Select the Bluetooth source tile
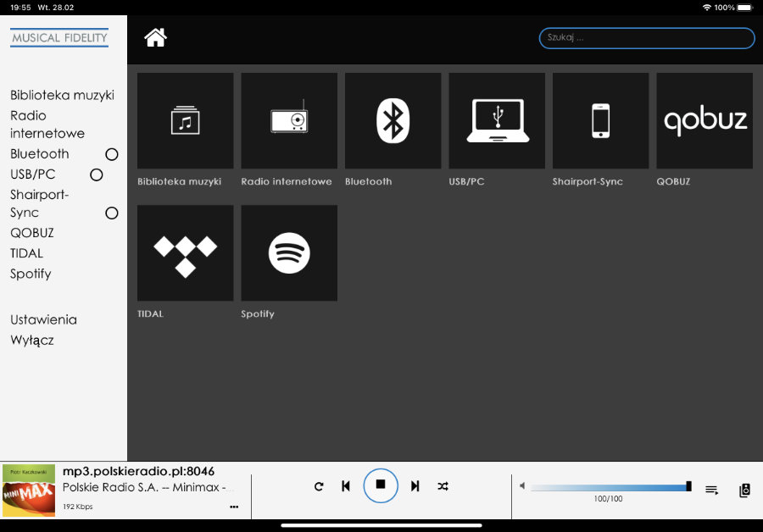 [393, 120]
